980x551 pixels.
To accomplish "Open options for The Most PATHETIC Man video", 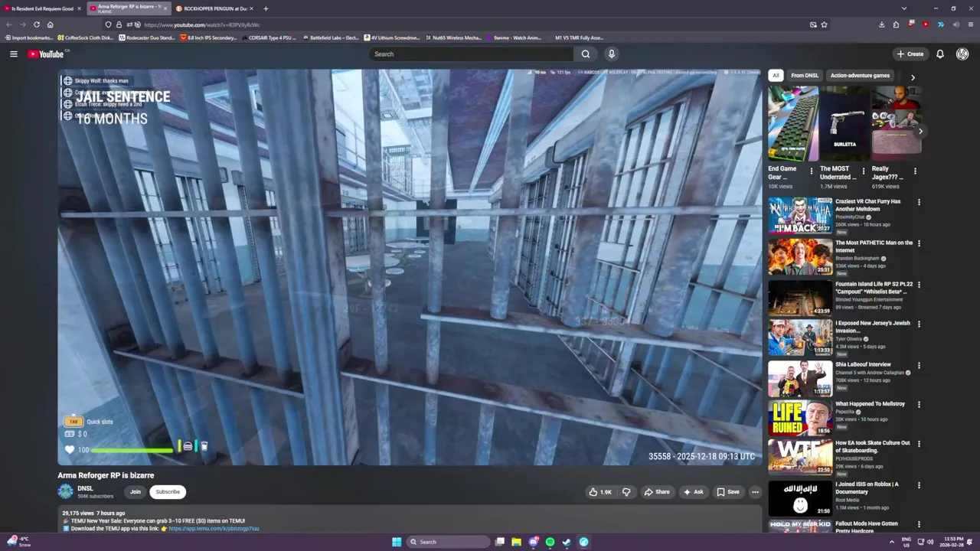I will pos(919,243).
